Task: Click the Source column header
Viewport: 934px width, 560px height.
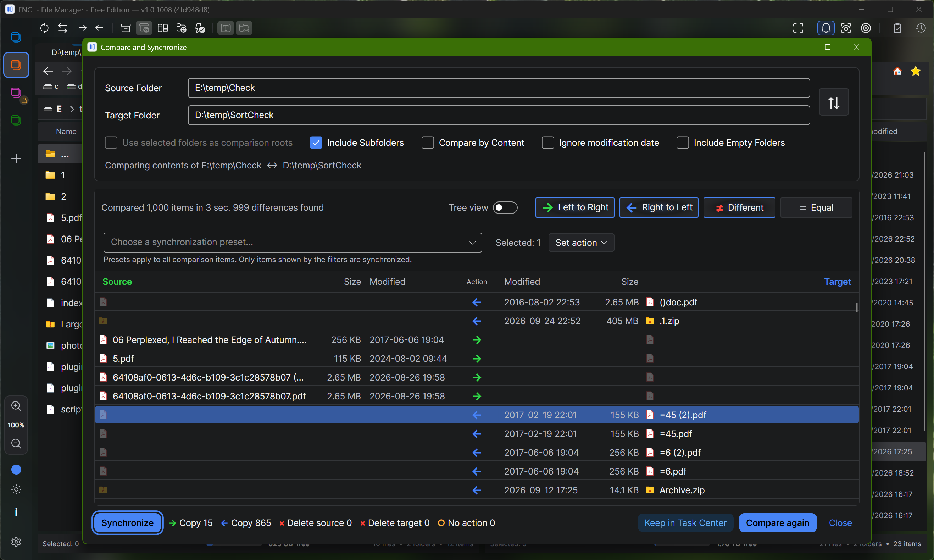Action: pyautogui.click(x=117, y=282)
